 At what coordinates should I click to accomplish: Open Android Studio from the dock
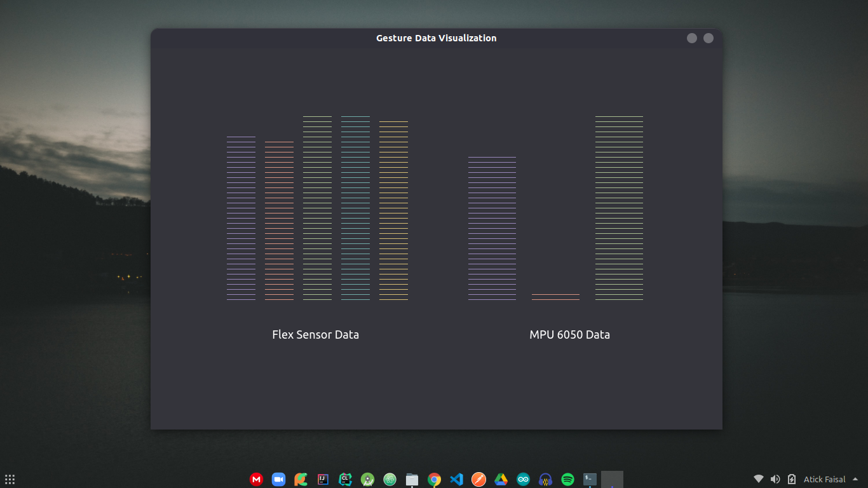pyautogui.click(x=367, y=480)
